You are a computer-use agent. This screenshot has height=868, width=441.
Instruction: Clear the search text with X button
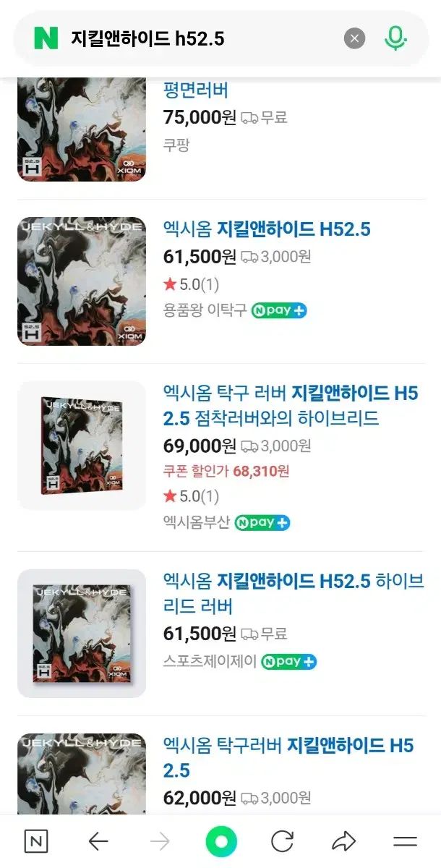point(354,38)
